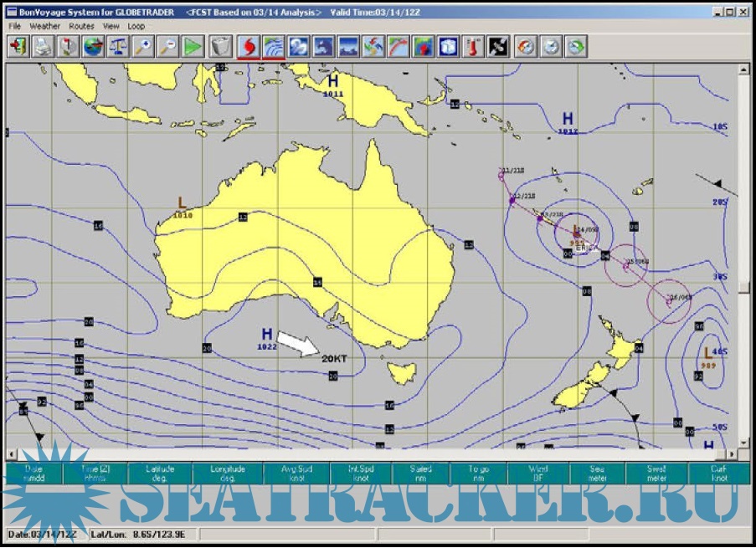The height and width of the screenshot is (548, 756).
Task: Click the ice cube icon
Action: (x=448, y=47)
